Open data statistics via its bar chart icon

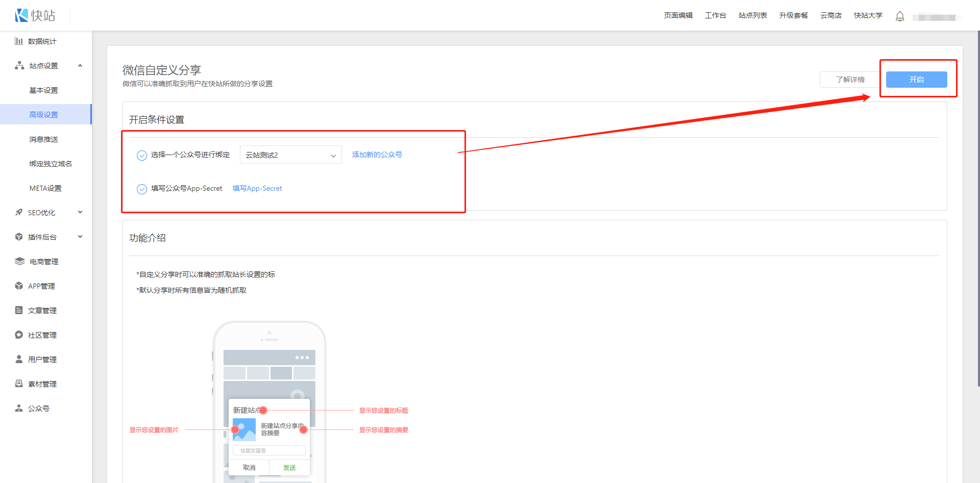pos(19,41)
